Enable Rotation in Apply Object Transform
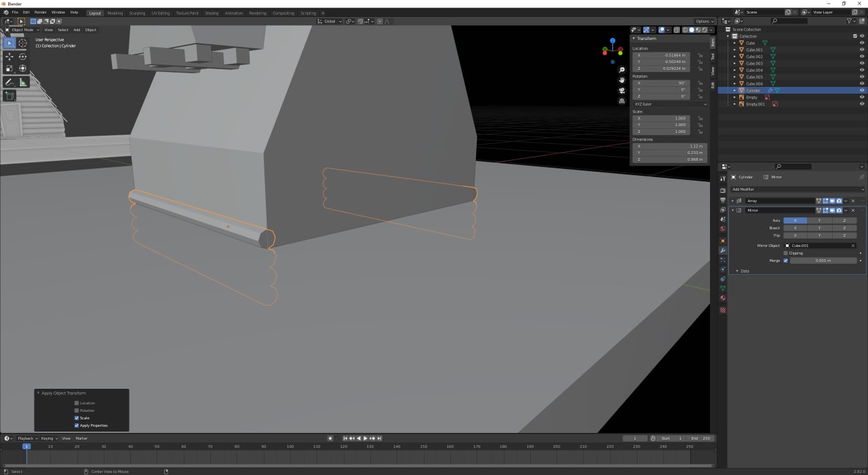The image size is (868, 475). [77, 411]
